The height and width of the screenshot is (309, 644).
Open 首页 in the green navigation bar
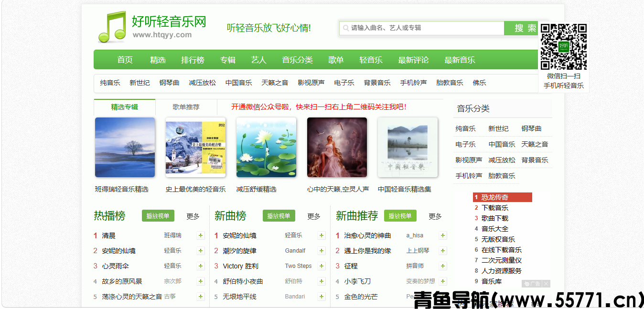click(x=125, y=60)
